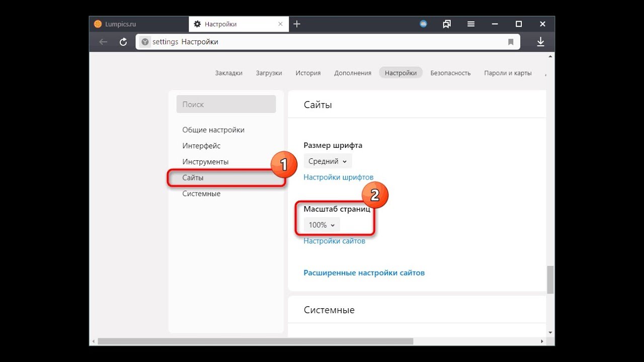Open the downloads arrow icon
Image resolution: width=644 pixels, height=362 pixels.
click(541, 42)
